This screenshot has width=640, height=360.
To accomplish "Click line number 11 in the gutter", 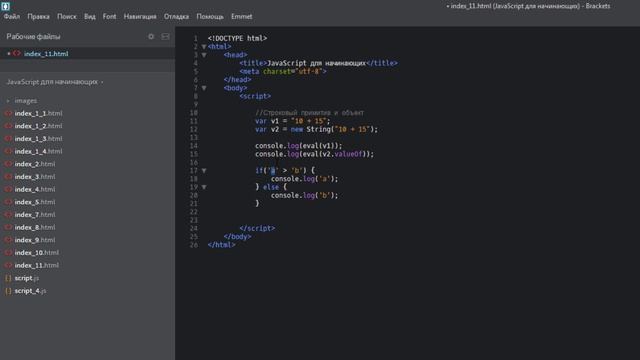I will (193, 121).
